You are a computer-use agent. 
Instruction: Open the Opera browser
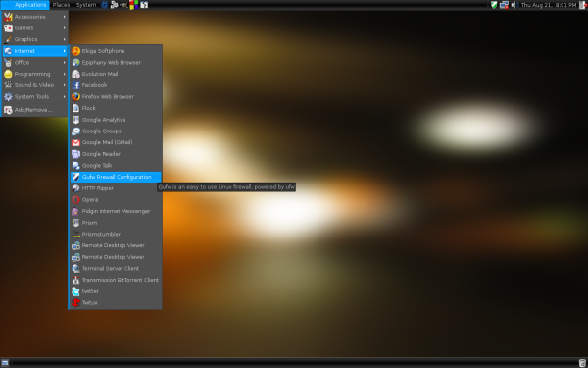tap(116, 200)
